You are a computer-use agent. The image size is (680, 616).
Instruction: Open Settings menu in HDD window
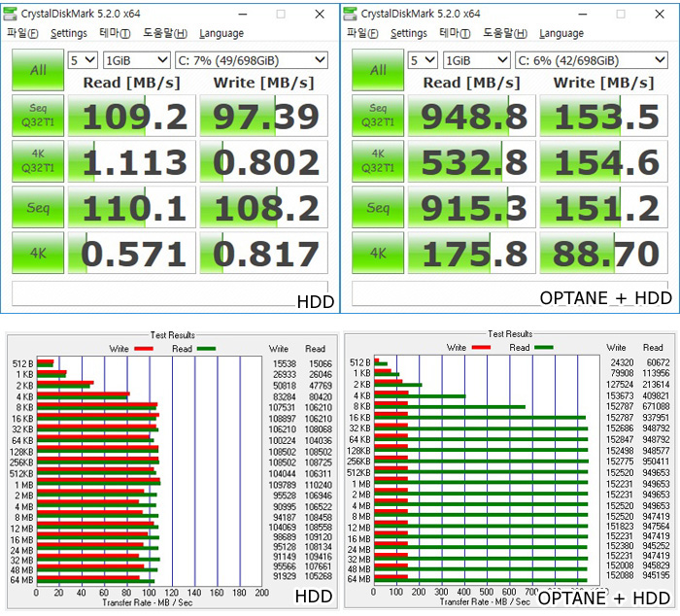[69, 33]
